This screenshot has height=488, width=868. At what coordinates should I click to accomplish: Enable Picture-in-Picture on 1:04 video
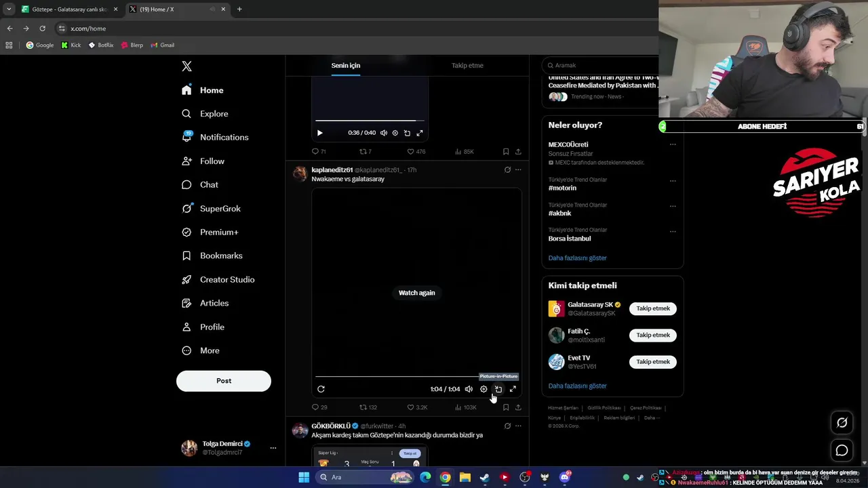[498, 389]
